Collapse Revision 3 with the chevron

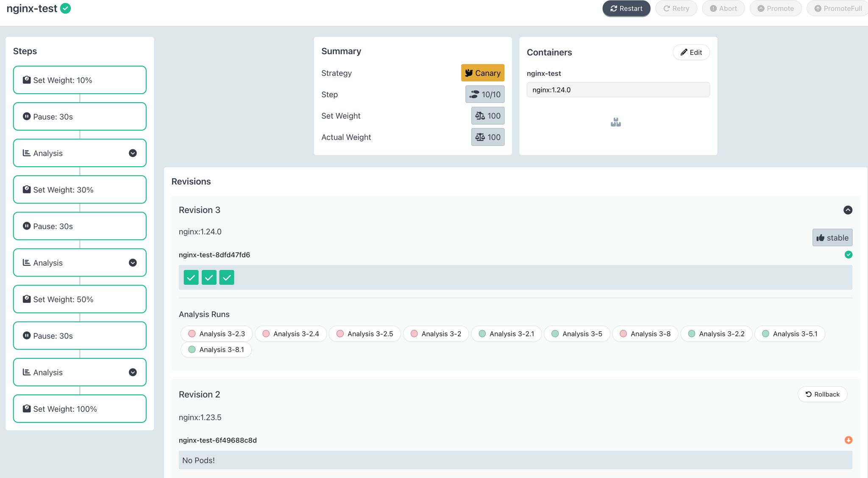[x=848, y=210]
